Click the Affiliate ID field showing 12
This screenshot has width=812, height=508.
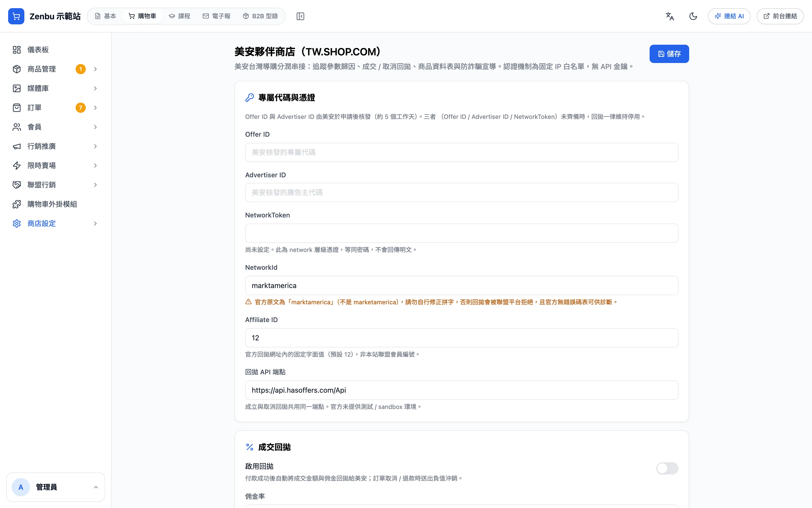pyautogui.click(x=461, y=338)
